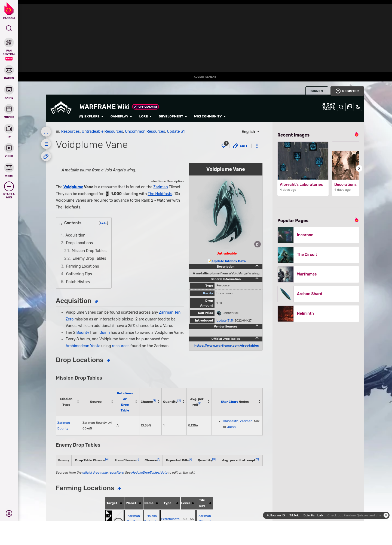
Task: Open the Archon Shard popular page
Action: point(318,294)
